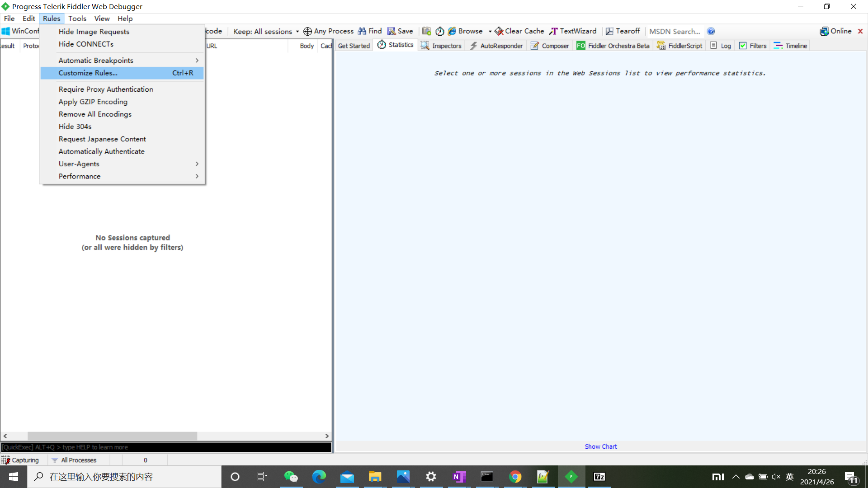Open the Windows Start menu
Image resolution: width=868 pixels, height=488 pixels.
pos(14,477)
